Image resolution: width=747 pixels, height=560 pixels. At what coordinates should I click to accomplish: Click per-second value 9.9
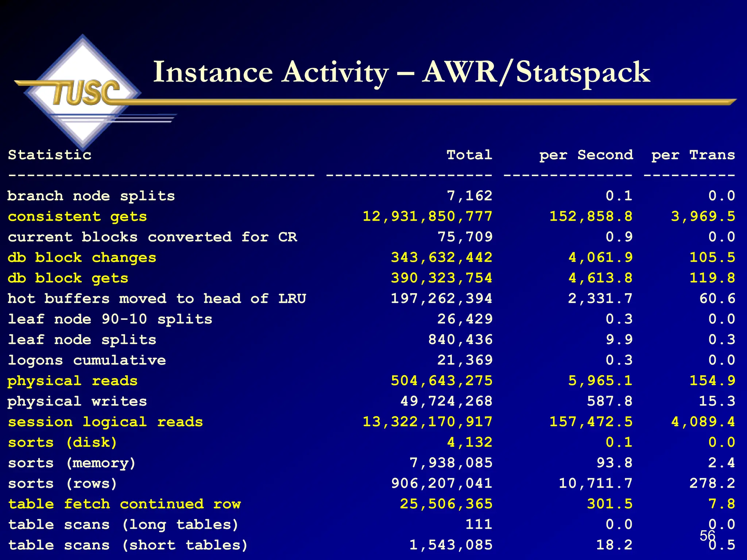click(x=619, y=340)
